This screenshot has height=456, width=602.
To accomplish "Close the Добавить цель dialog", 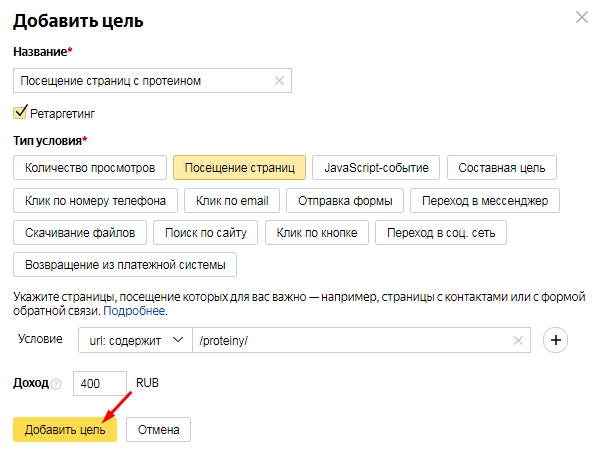I will pyautogui.click(x=582, y=17).
